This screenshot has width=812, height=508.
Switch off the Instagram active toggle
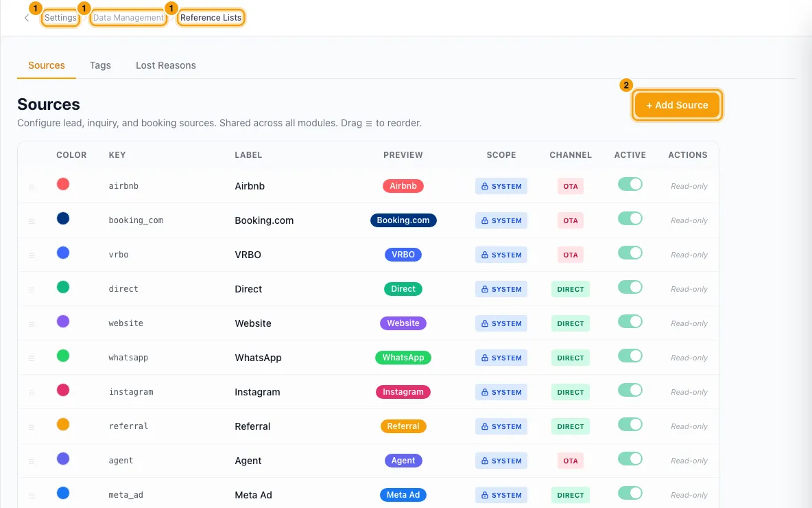coord(630,391)
